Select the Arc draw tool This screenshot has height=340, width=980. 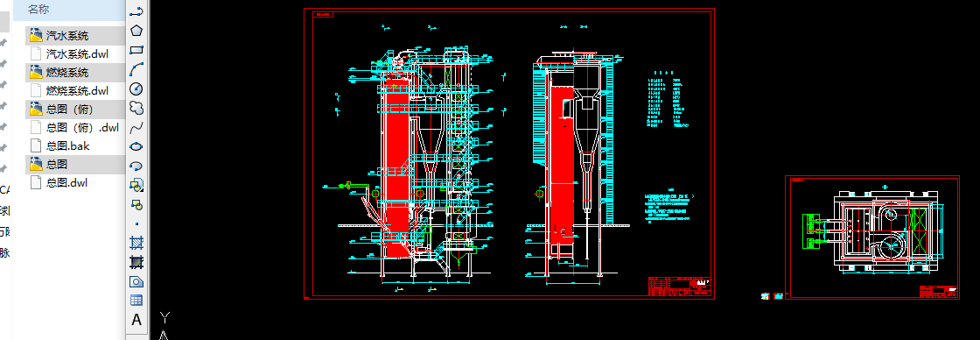(x=136, y=69)
